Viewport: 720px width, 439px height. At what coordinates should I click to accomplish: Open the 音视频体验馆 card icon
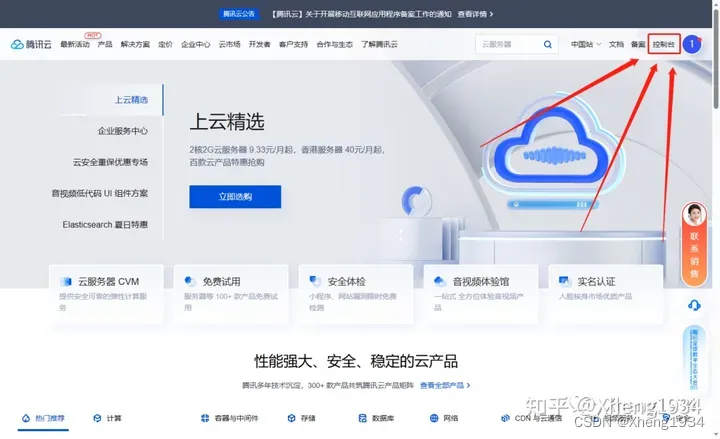point(440,281)
